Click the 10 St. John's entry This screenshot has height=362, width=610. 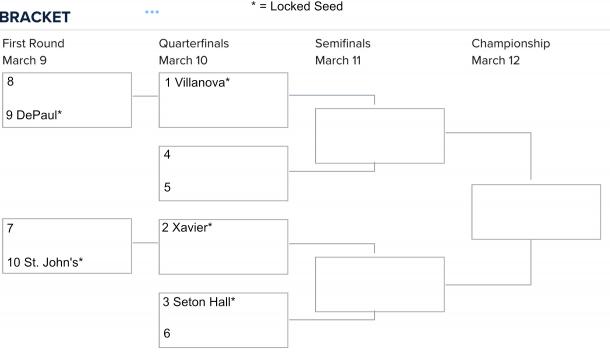pos(45,262)
